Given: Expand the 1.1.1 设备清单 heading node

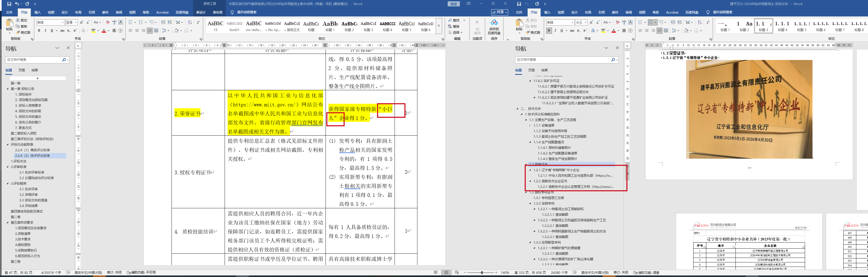Looking at the screenshot, I should pos(530,125).
